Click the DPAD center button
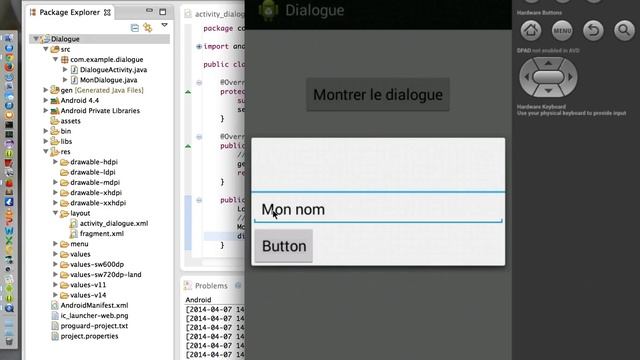This screenshot has height=360, width=640. click(548, 77)
